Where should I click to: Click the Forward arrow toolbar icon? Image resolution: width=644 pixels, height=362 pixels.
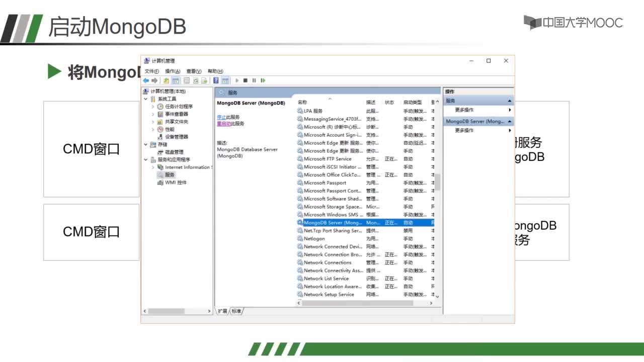[154, 80]
